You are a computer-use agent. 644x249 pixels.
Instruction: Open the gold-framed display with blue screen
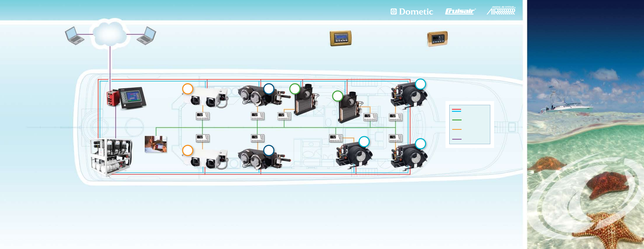341,38
